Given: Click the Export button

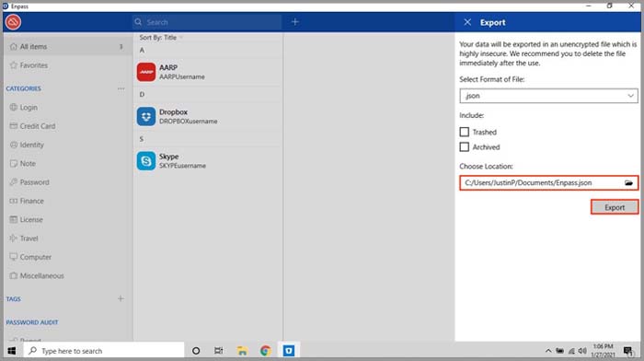Looking at the screenshot, I should (x=615, y=207).
